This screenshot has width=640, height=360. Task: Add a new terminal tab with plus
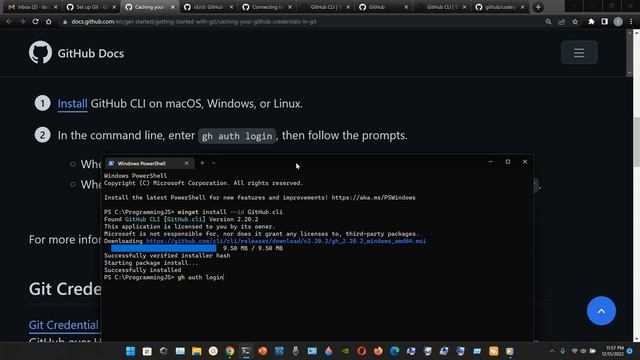202,163
